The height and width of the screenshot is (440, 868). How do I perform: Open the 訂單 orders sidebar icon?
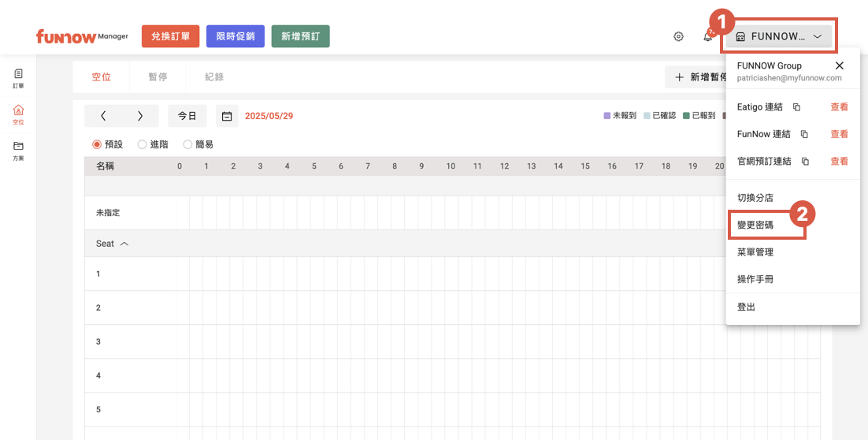pos(18,77)
